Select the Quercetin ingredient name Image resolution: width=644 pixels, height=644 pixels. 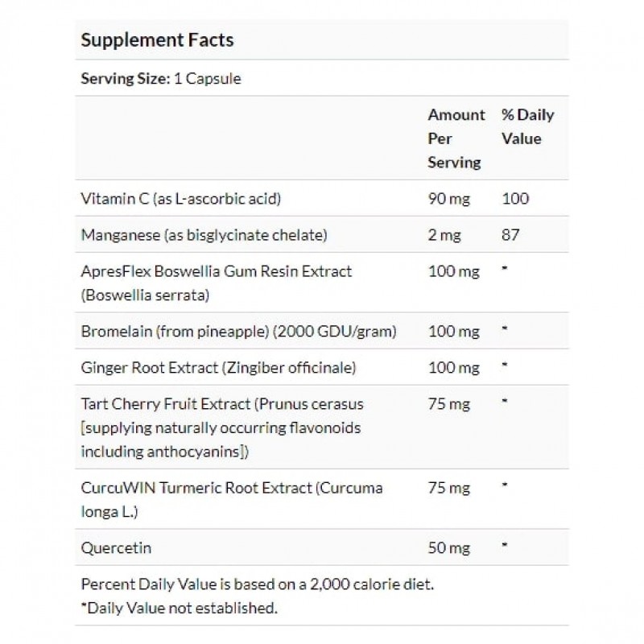(x=117, y=547)
